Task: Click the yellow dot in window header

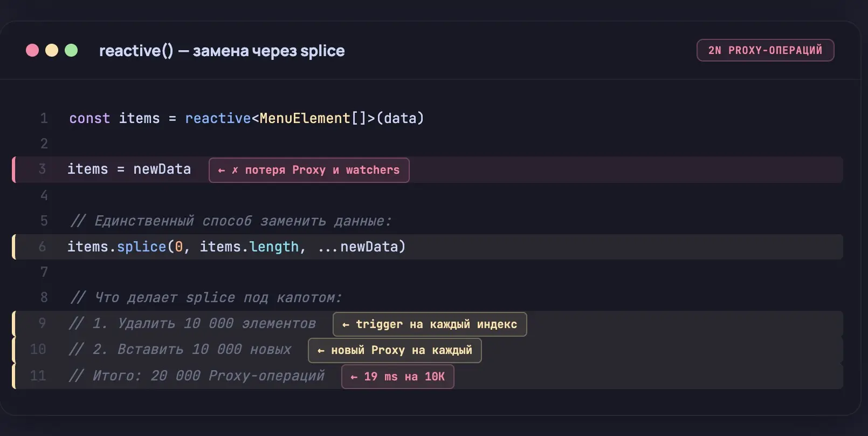Action: pyautogui.click(x=52, y=50)
